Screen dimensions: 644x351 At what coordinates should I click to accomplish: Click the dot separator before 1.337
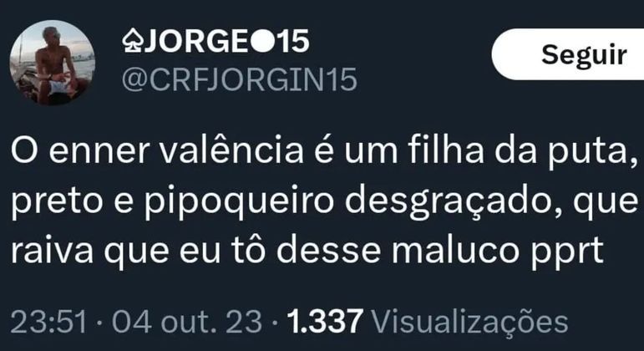click(275, 322)
